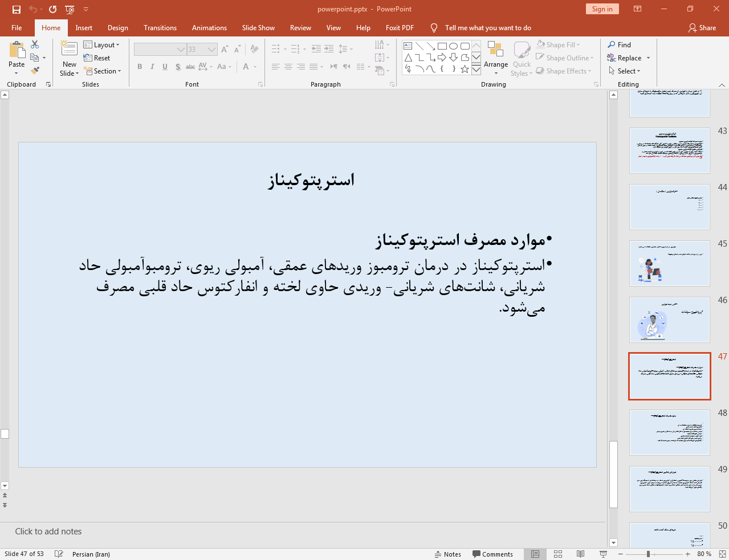Switch to Slide Sorter view
The height and width of the screenshot is (560, 729).
coord(558,554)
